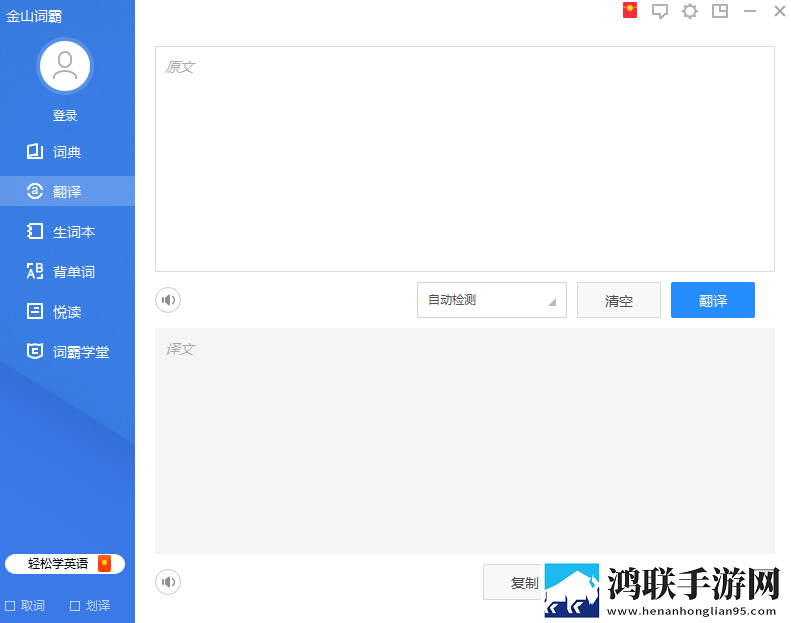The width and height of the screenshot is (791, 623).
Task: Open the feedback message icon
Action: click(x=659, y=11)
